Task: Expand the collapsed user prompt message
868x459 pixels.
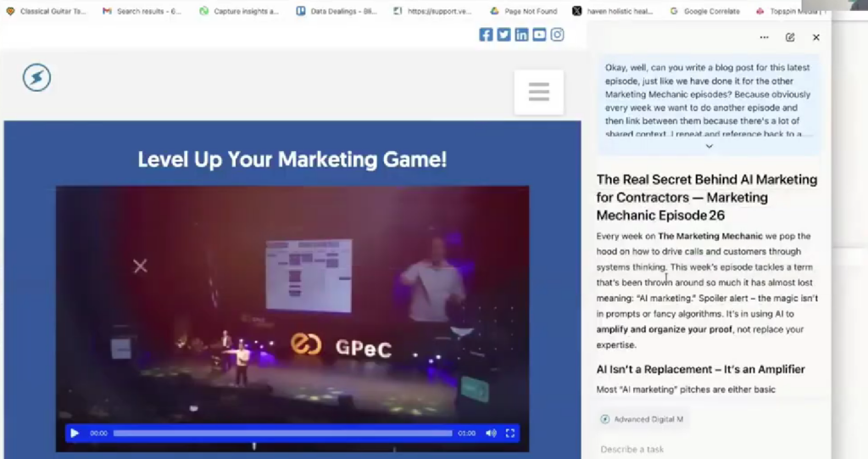Action: [709, 146]
